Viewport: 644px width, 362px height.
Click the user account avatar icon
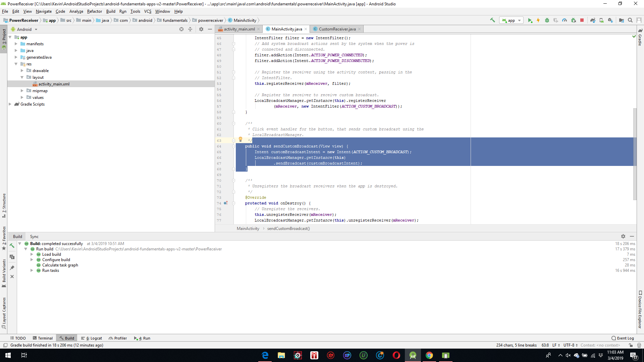[x=639, y=20]
